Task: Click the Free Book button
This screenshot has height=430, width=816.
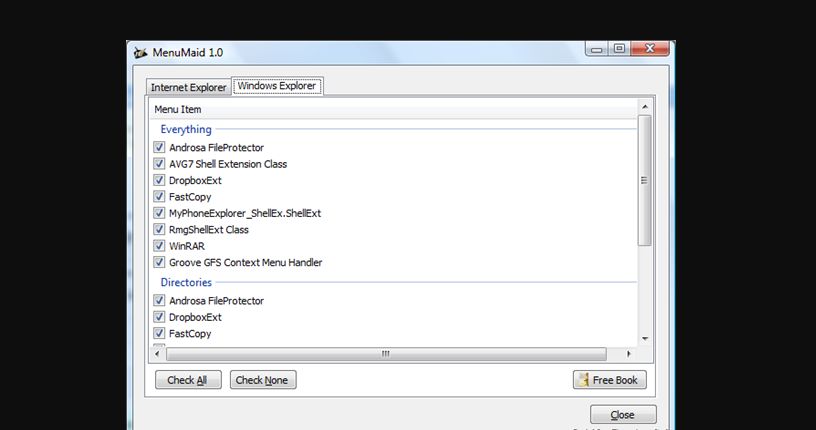Action: (609, 380)
